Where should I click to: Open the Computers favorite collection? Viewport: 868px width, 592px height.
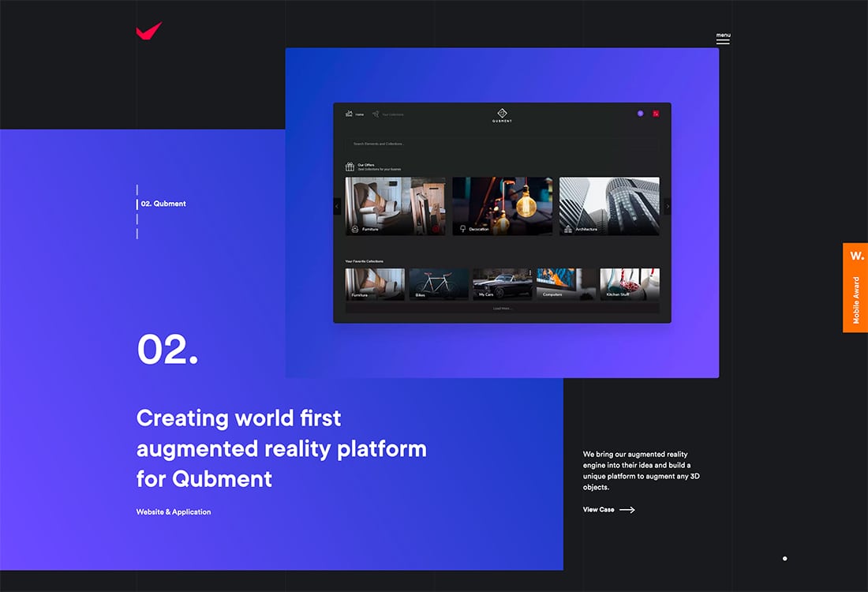566,284
